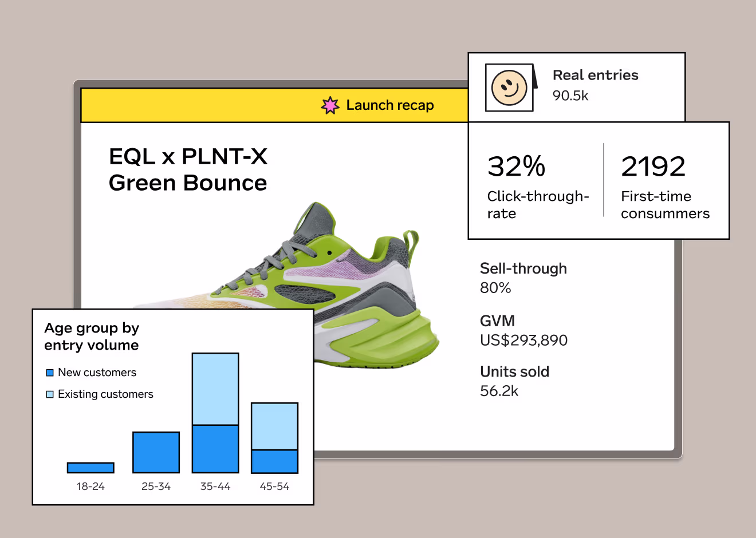Image resolution: width=756 pixels, height=538 pixels.
Task: Click the 18-24 age group bar
Action: click(x=90, y=468)
